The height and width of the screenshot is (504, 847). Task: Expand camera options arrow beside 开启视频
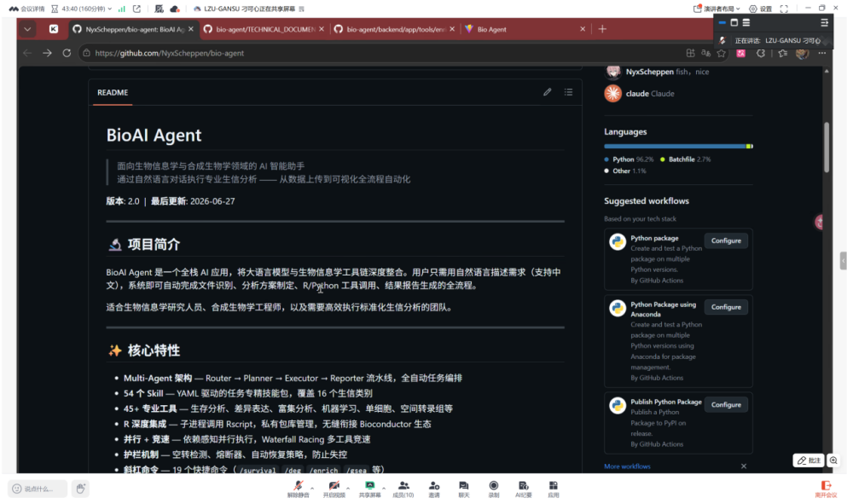[348, 488]
